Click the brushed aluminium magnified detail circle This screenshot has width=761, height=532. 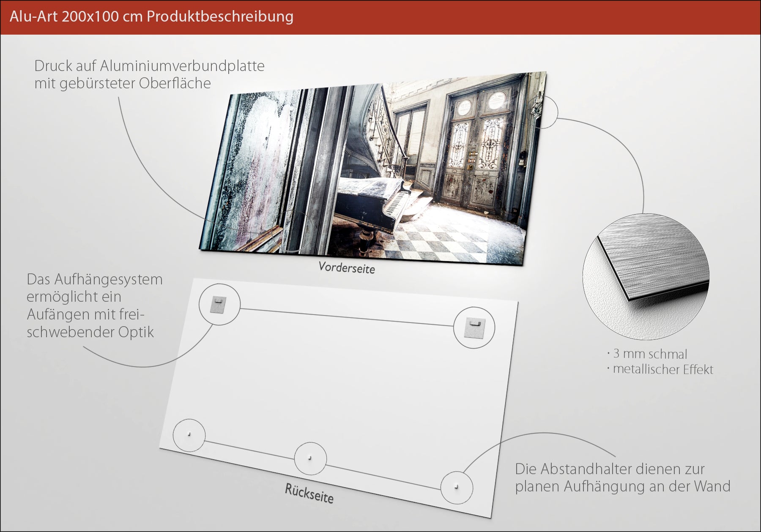646,277
